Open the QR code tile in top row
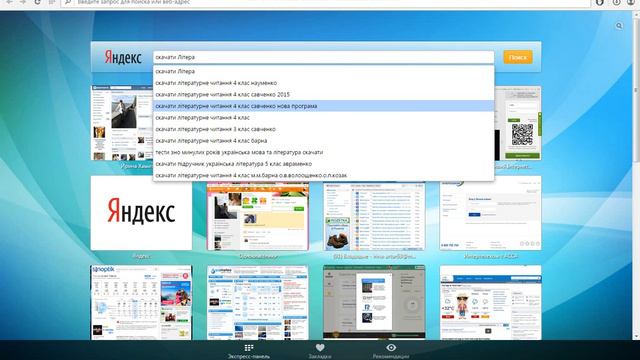Screen dimensions: 640x360 [x=518, y=123]
